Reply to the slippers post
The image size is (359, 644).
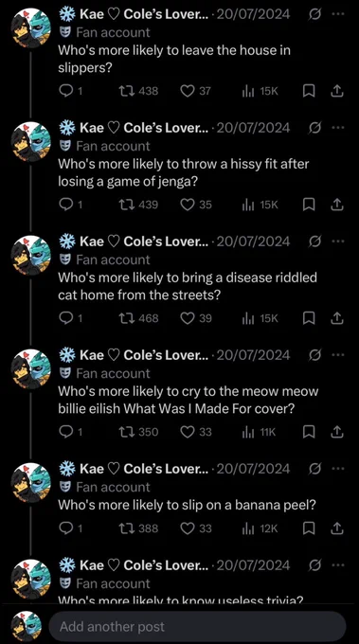coord(71,91)
